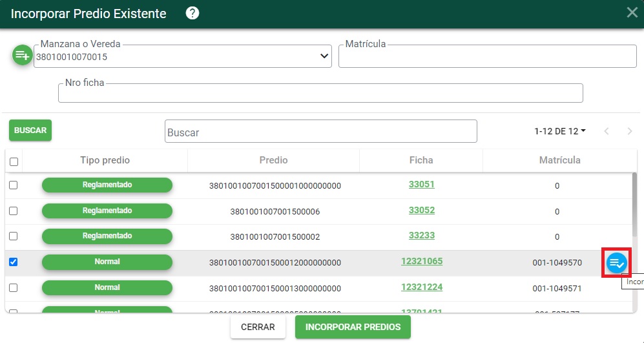
Task: Open the help question mark icon
Action: click(192, 13)
